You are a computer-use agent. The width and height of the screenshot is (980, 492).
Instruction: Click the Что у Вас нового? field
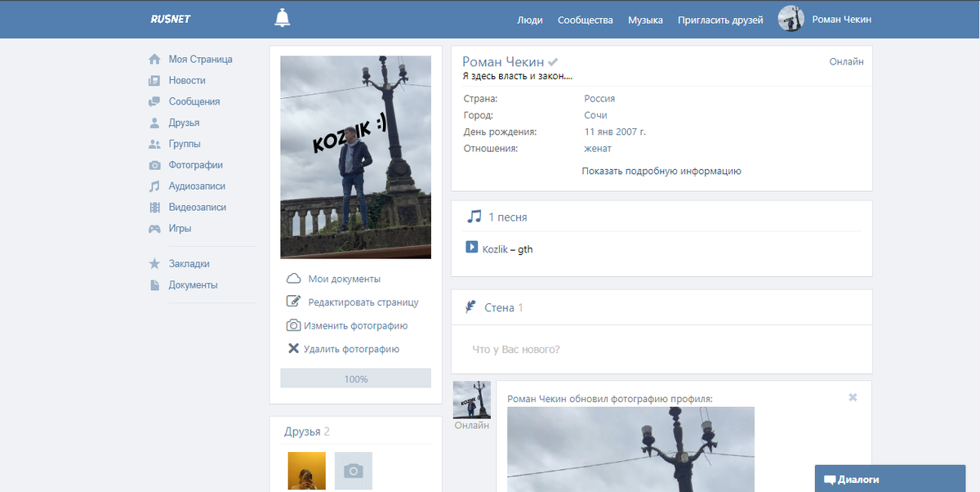pyautogui.click(x=661, y=350)
